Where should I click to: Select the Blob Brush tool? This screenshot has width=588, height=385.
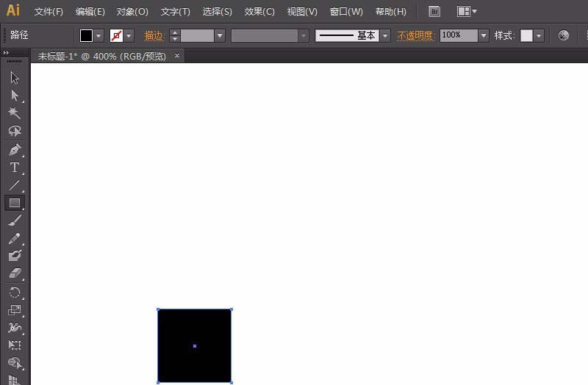point(15,256)
